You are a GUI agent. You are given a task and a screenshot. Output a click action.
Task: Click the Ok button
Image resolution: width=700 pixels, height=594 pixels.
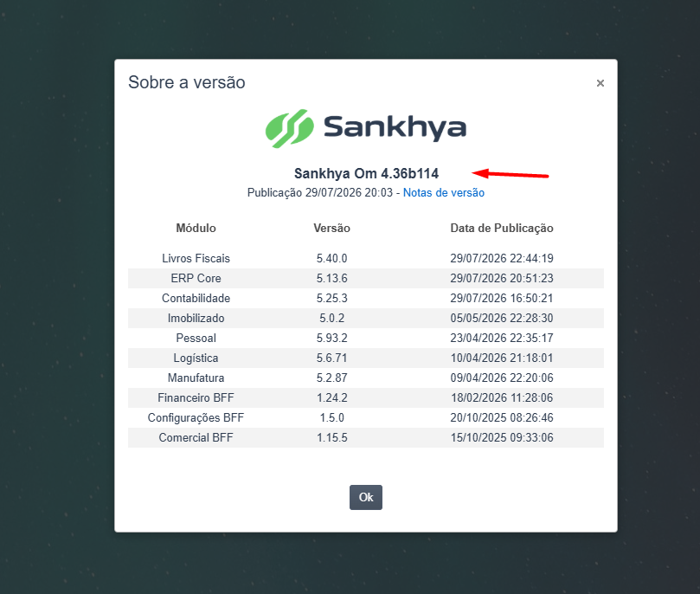(366, 497)
